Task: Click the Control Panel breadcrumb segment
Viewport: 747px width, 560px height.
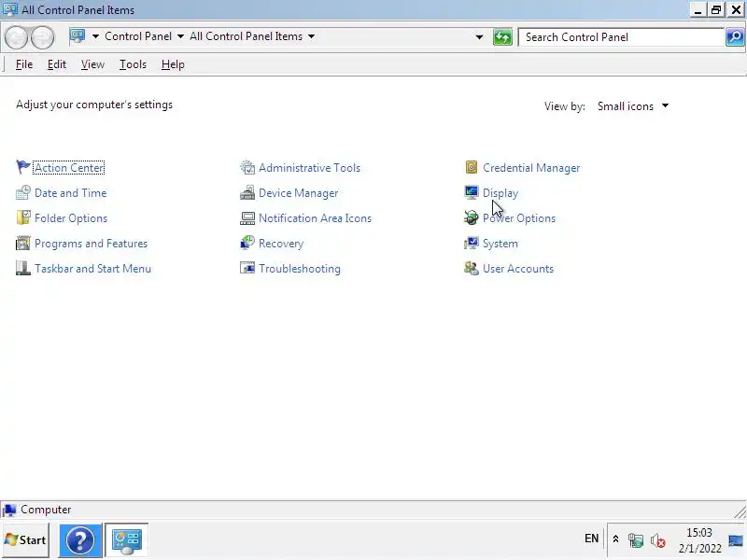Action: coord(138,36)
